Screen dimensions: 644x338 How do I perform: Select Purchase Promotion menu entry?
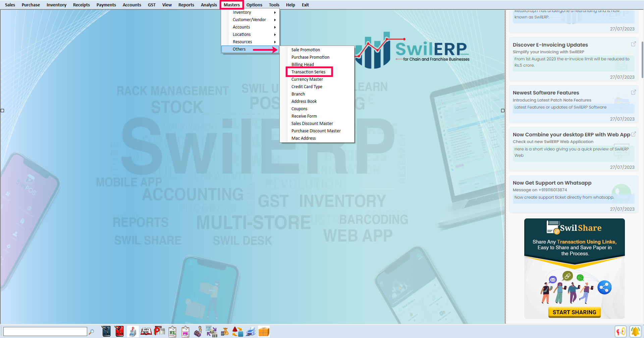(317, 57)
